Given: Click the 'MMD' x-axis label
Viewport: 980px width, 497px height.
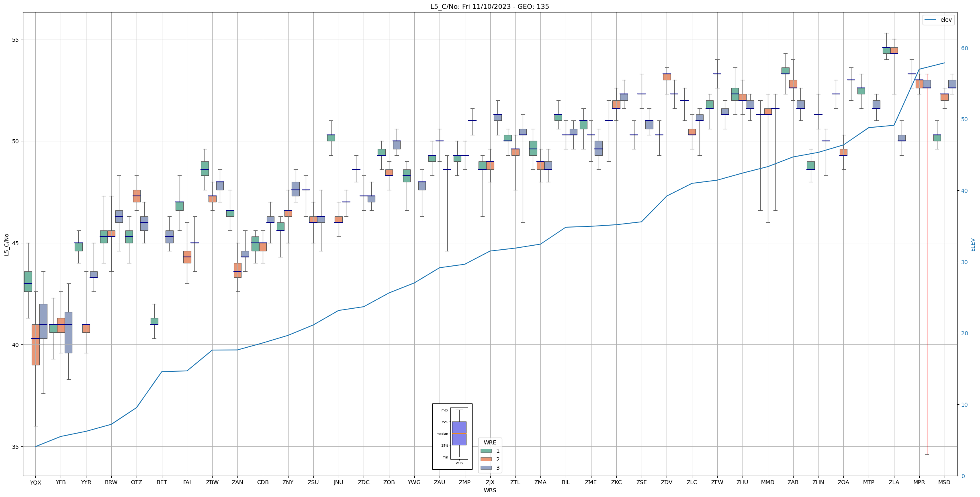Looking at the screenshot, I should (x=768, y=482).
